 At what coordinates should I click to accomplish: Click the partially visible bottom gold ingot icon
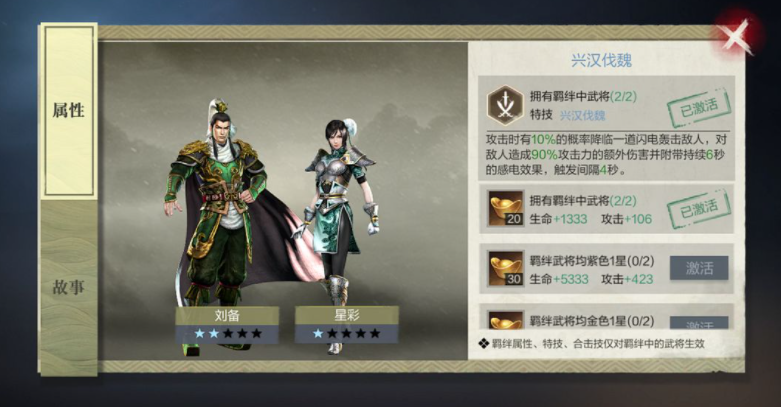506,320
